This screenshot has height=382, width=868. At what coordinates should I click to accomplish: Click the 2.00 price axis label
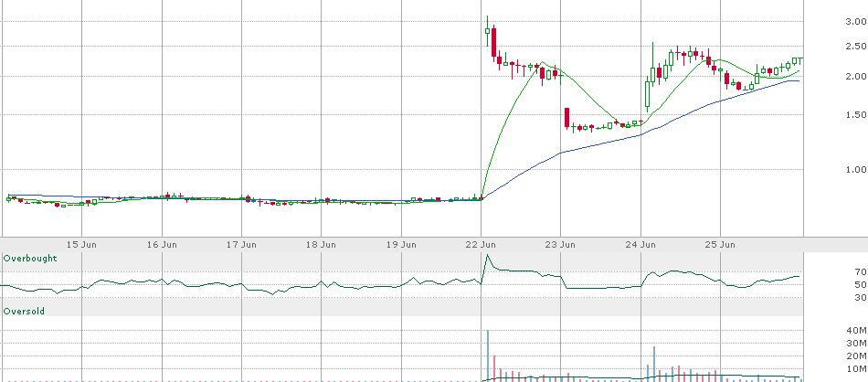tap(857, 77)
